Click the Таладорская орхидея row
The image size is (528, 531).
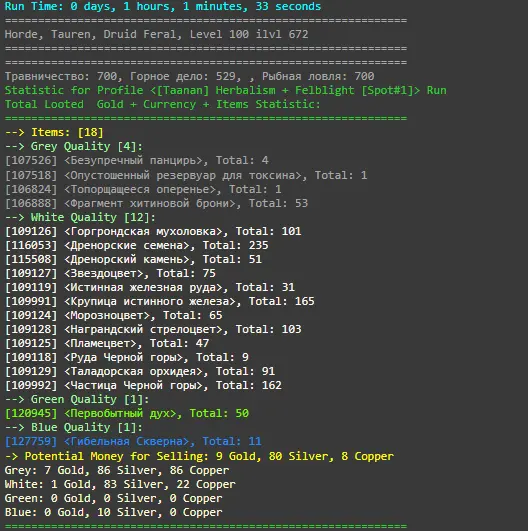click(x=140, y=371)
